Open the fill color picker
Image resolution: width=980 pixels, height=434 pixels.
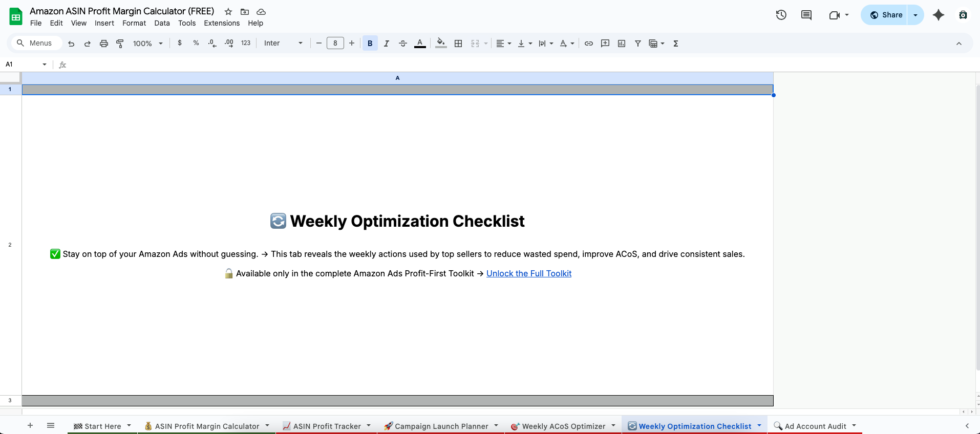point(441,44)
